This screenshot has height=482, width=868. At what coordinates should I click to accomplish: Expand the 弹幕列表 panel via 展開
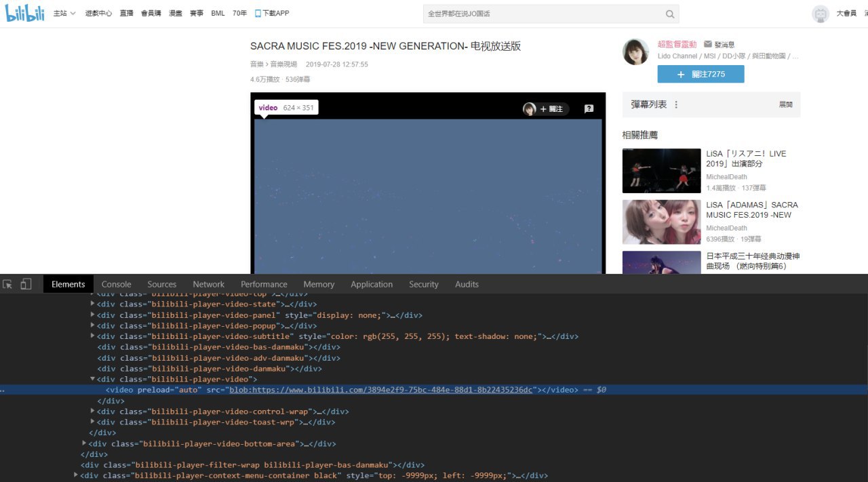pyautogui.click(x=785, y=104)
